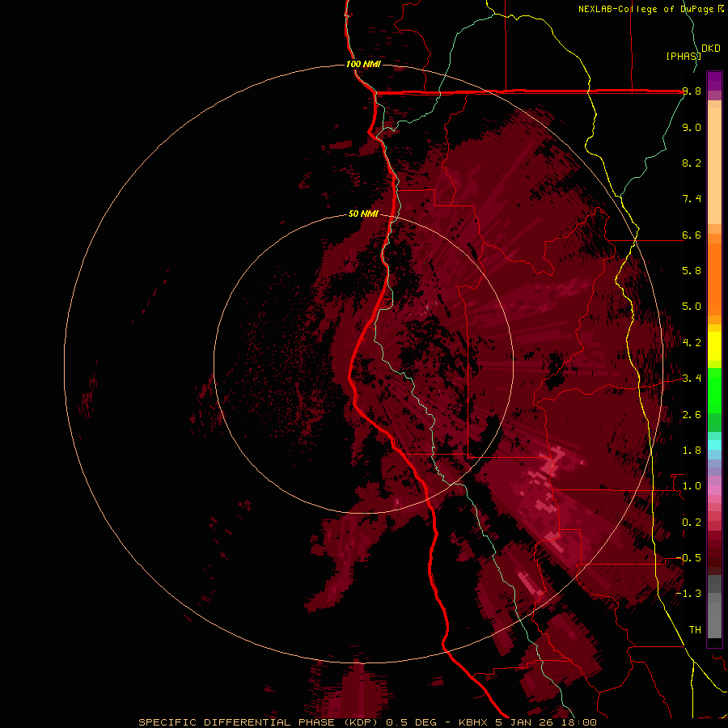728x728 pixels.
Task: Click the Specific Differential Phase caption text
Action: point(367,722)
